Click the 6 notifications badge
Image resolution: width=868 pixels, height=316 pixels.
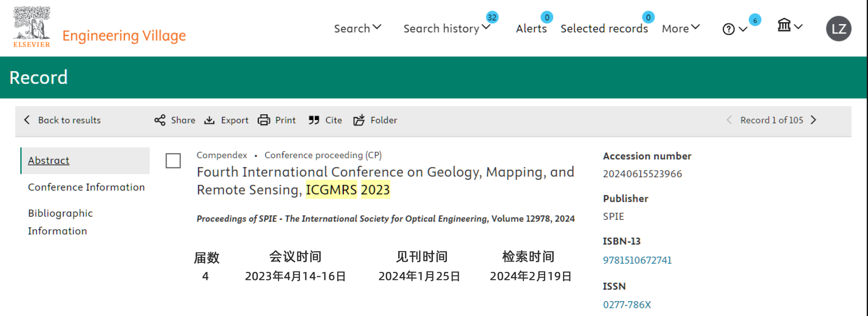pos(755,20)
